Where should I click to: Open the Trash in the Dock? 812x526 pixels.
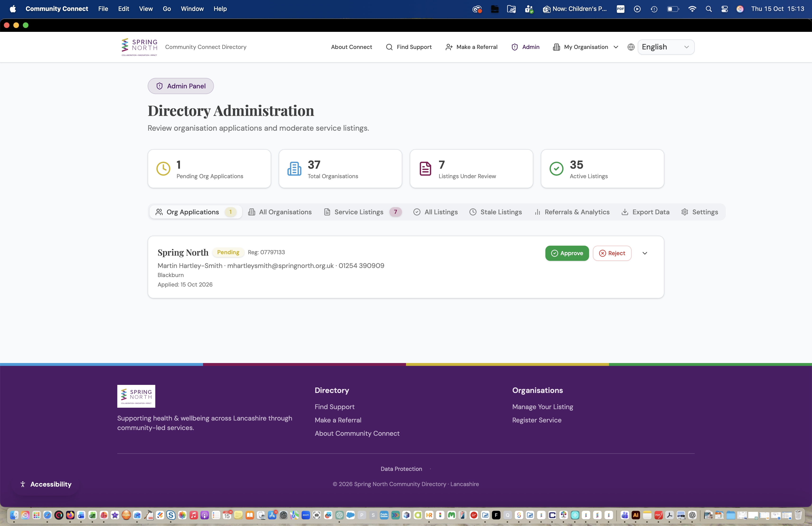[798, 515]
